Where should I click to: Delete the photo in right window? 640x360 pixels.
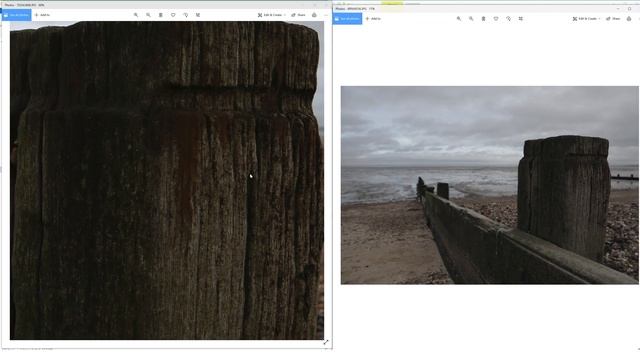pos(484,19)
